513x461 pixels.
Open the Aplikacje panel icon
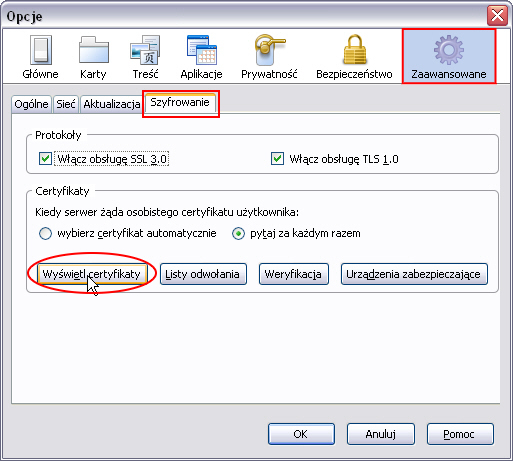[x=202, y=50]
